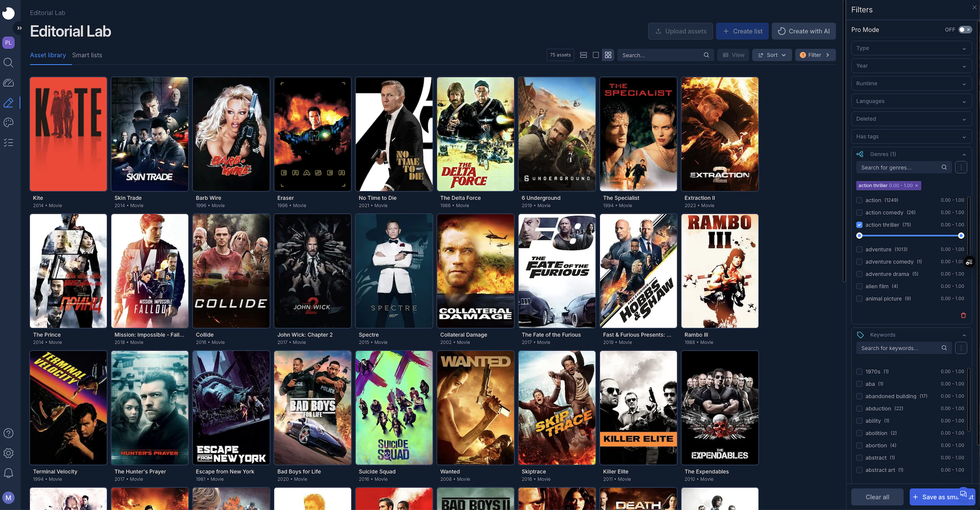
Task: Click the right handle of action thriller slider
Action: pos(961,236)
